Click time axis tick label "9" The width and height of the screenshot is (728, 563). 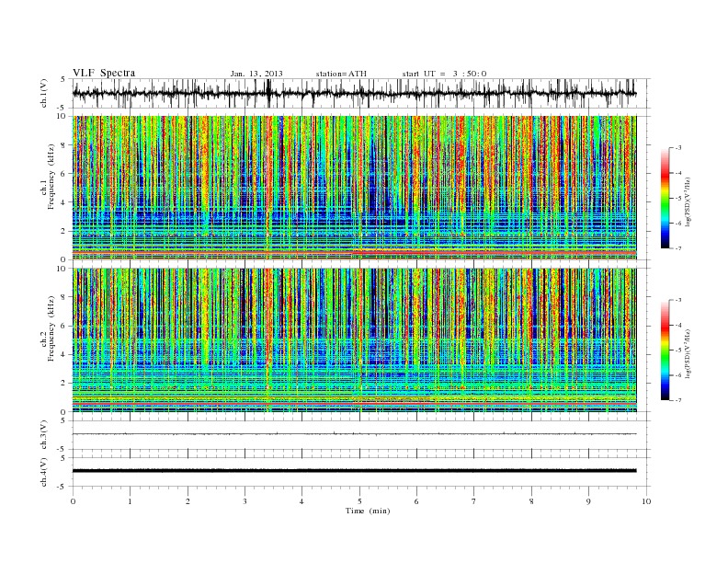click(x=588, y=501)
